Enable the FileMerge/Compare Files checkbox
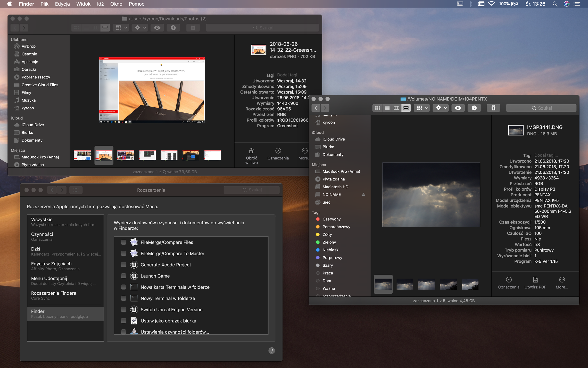The width and height of the screenshot is (588, 368). click(x=124, y=242)
